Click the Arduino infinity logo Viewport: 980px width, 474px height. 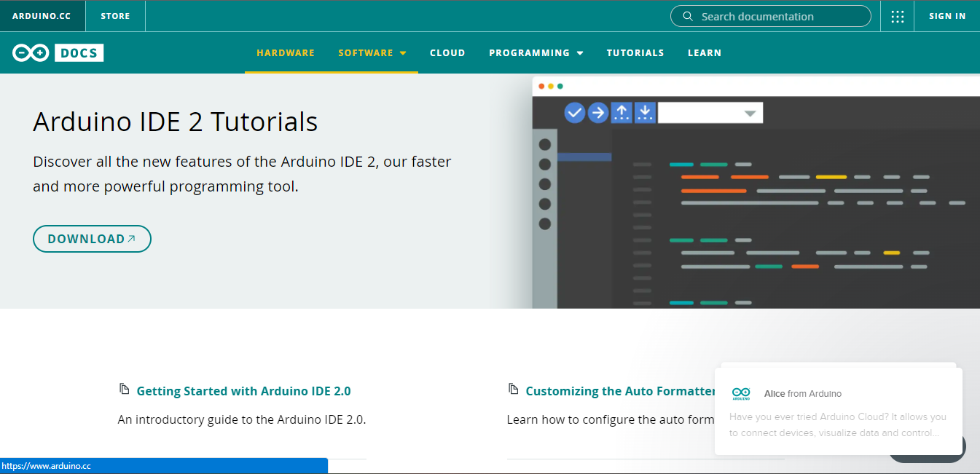pyautogui.click(x=30, y=52)
